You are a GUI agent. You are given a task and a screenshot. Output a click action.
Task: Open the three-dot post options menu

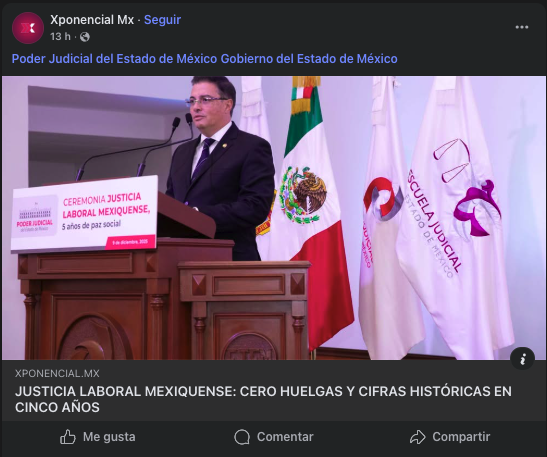pos(522,27)
